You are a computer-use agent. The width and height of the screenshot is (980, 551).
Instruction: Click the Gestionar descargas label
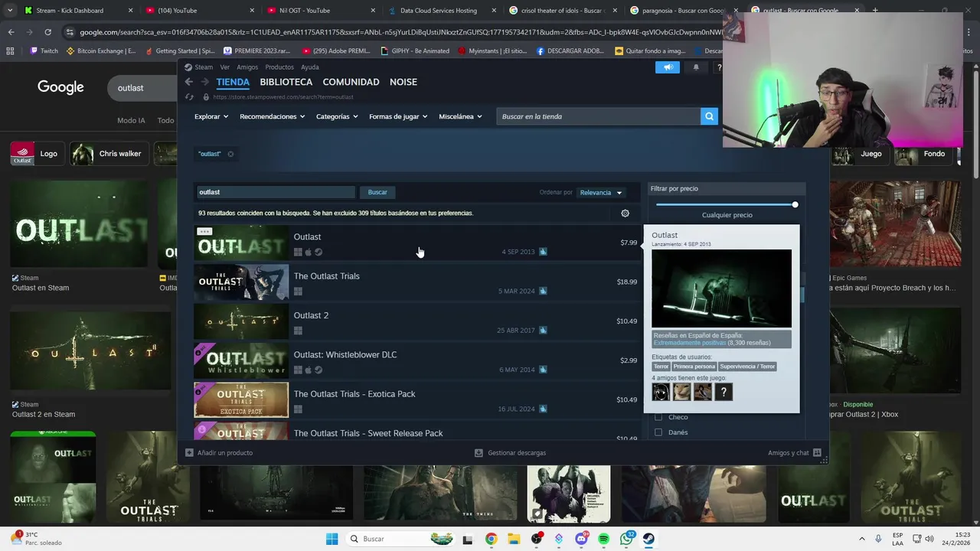(517, 453)
